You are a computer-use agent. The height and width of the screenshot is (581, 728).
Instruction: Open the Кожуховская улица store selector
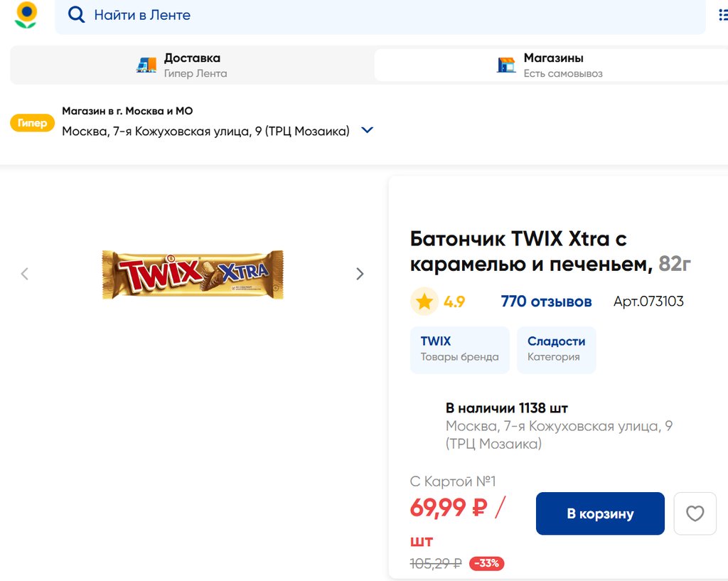click(205, 131)
